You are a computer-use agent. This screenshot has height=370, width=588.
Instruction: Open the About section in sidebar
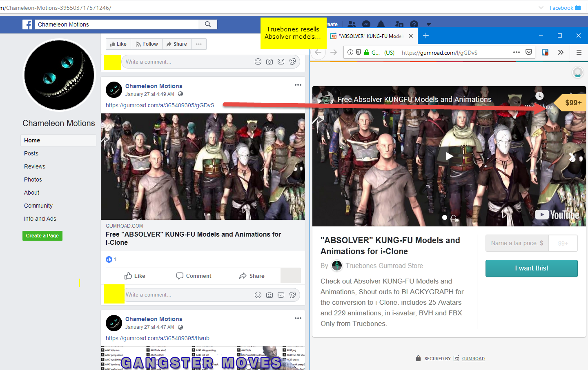point(31,193)
